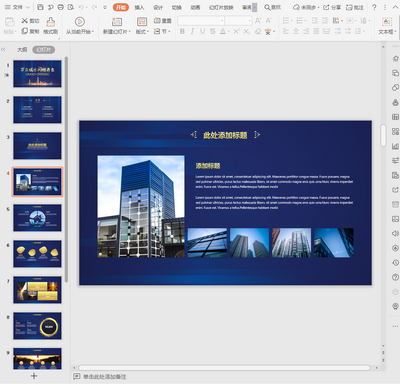Image resolution: width=400 pixels, height=384 pixels.
Task: Switch to the 开始 ribbon tab
Action: (121, 7)
